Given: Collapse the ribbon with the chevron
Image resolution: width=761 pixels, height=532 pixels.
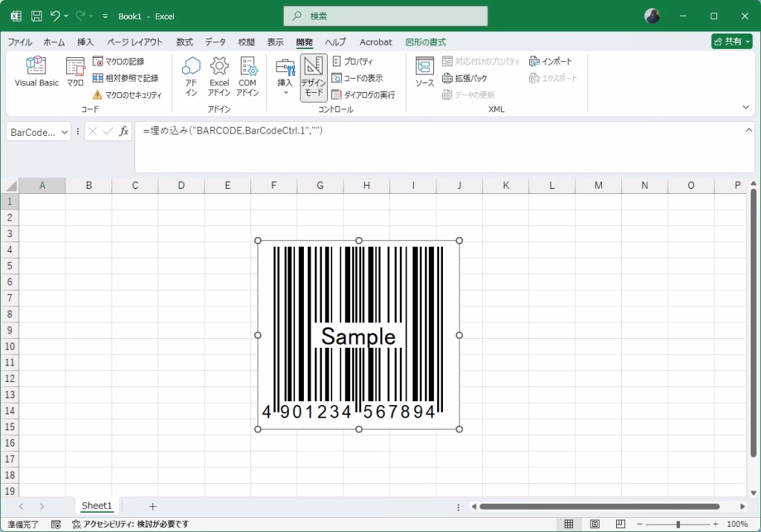Looking at the screenshot, I should [x=746, y=107].
